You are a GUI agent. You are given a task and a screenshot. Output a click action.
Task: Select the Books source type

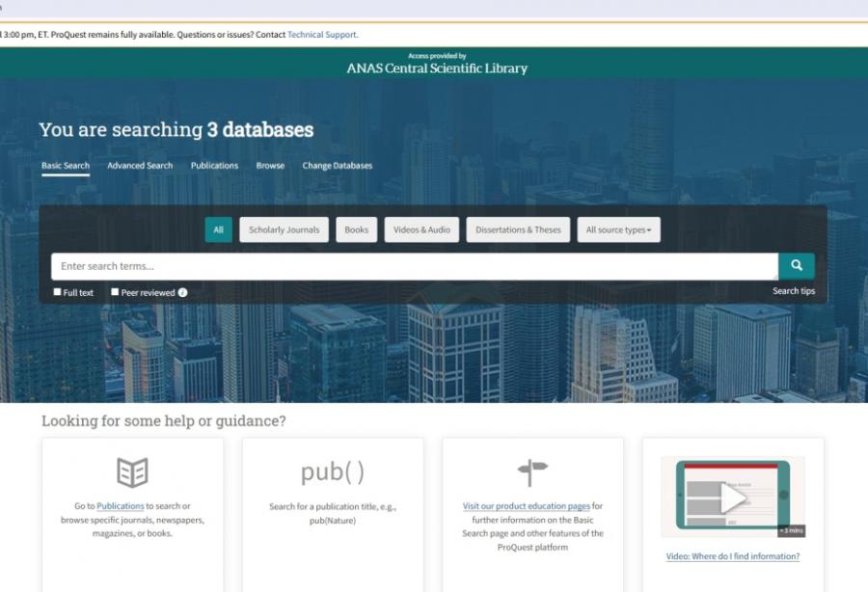pos(356,229)
